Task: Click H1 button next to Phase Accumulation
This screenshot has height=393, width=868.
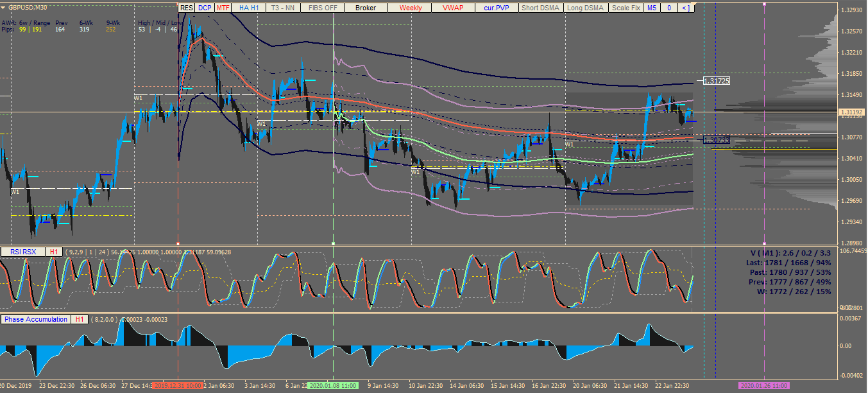Action: pos(80,319)
